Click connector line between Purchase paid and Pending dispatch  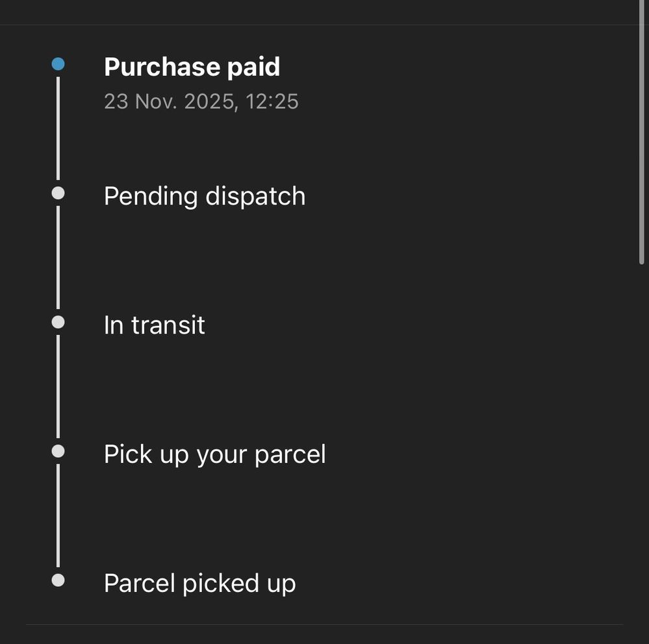pyautogui.click(x=58, y=129)
